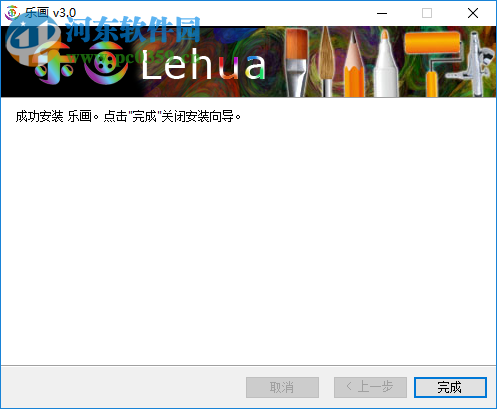Close the installer with the X button
Image resolution: width=497 pixels, height=409 pixels.
point(473,13)
